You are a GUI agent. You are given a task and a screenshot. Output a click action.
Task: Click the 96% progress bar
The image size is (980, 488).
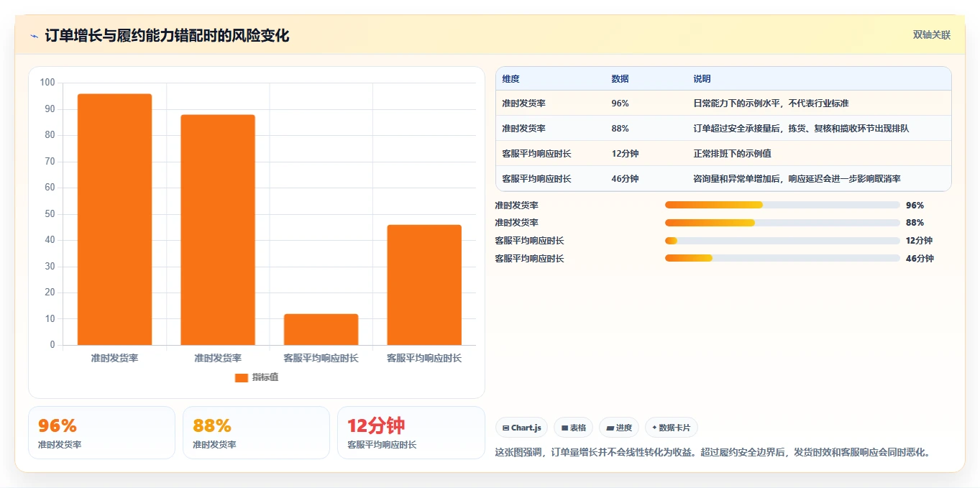point(782,206)
